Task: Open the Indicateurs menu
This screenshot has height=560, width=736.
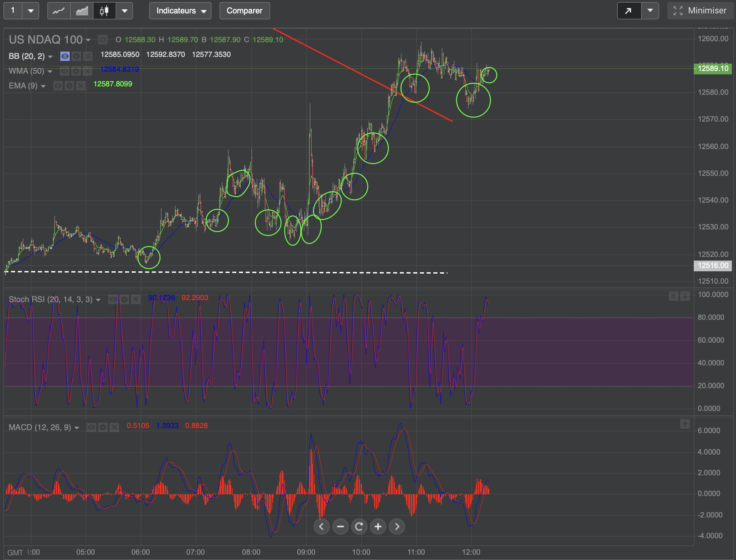Action: coord(180,11)
